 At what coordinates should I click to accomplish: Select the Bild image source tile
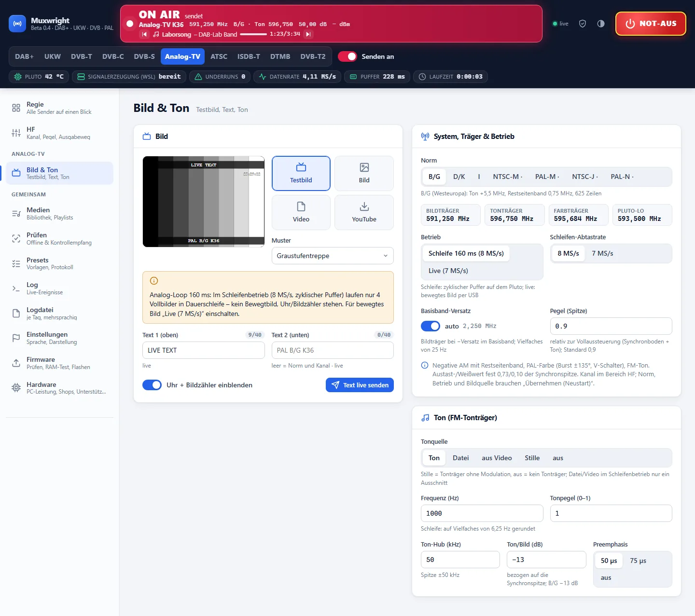(x=364, y=173)
